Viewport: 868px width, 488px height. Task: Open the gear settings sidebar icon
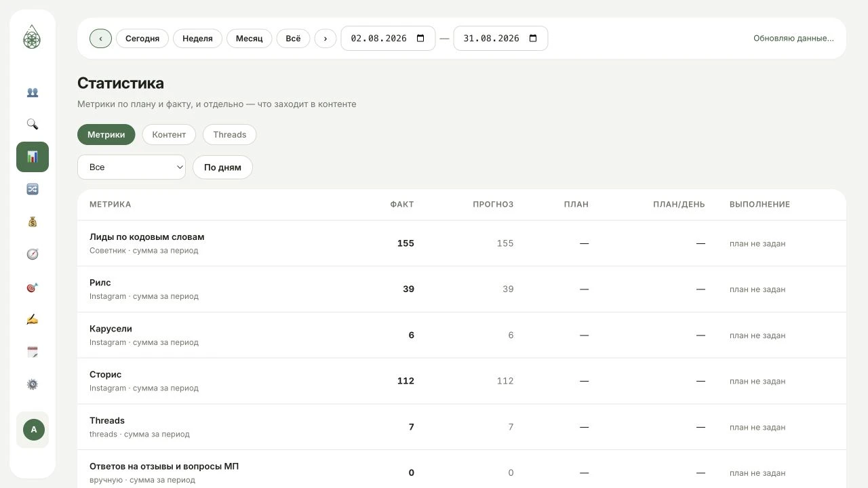[x=33, y=385]
